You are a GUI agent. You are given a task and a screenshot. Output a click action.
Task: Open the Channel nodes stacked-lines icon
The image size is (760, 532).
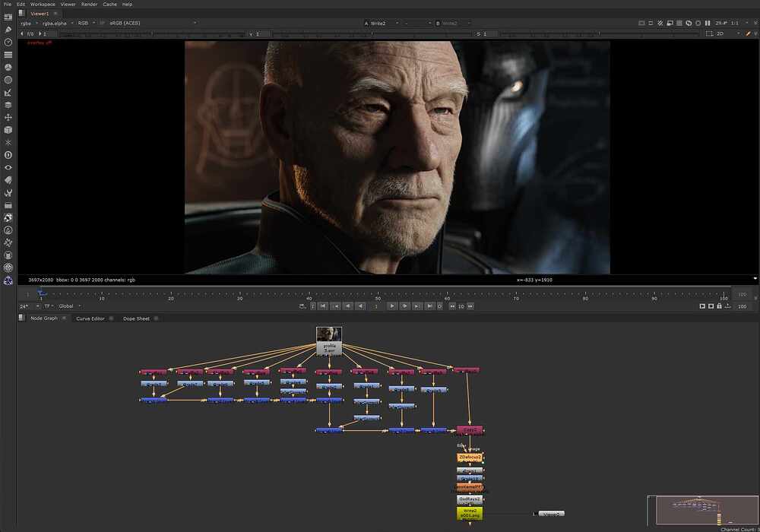[x=8, y=55]
